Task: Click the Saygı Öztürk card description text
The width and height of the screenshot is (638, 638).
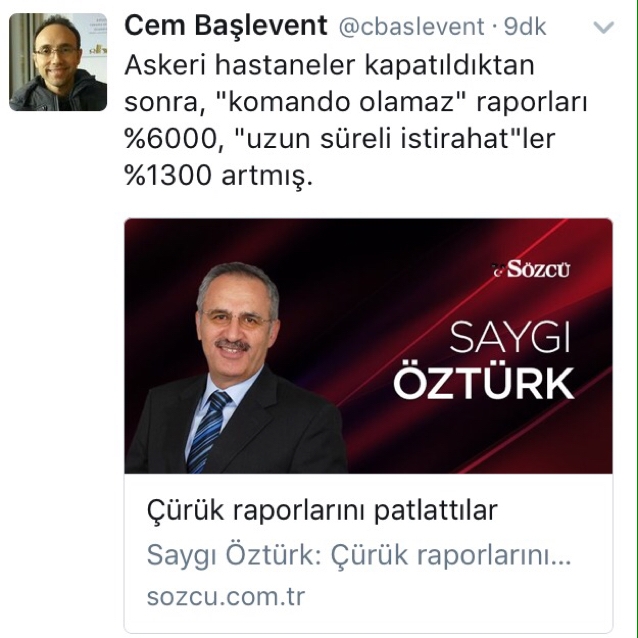Action: pyautogui.click(x=359, y=555)
